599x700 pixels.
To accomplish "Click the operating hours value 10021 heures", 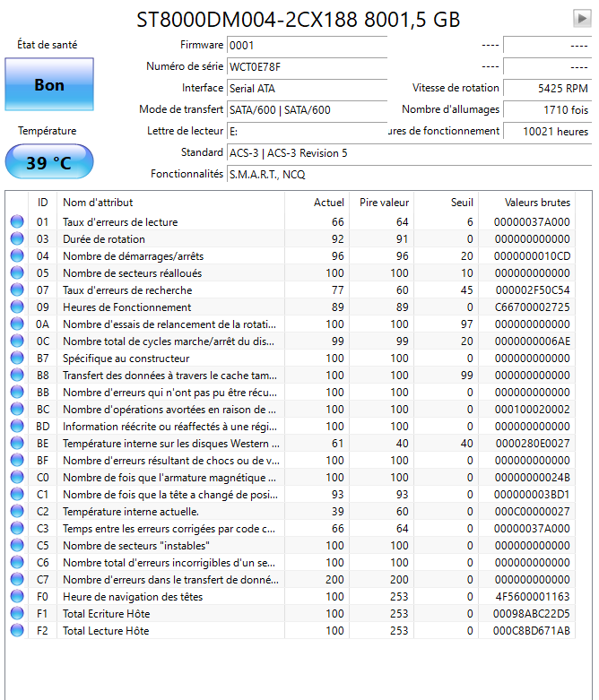I will point(547,131).
